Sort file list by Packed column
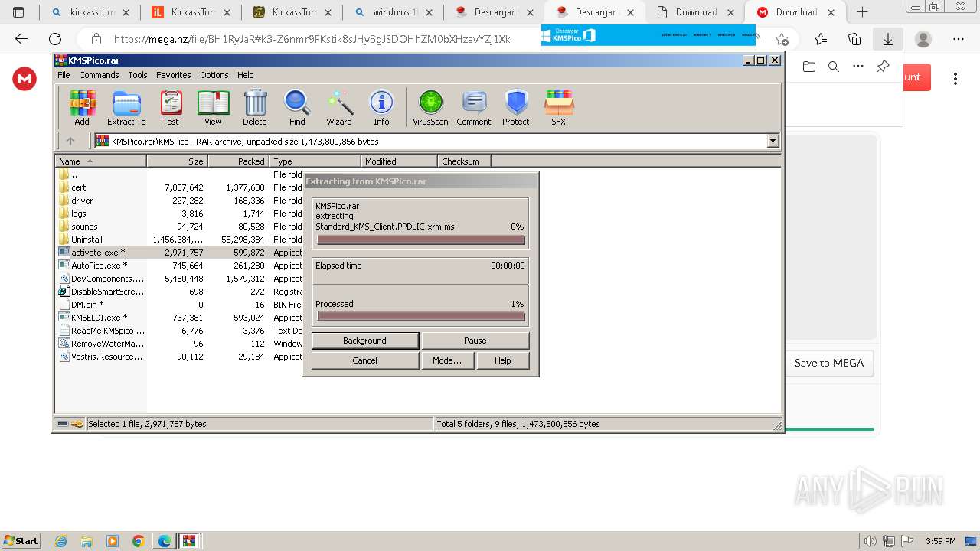 [x=238, y=161]
